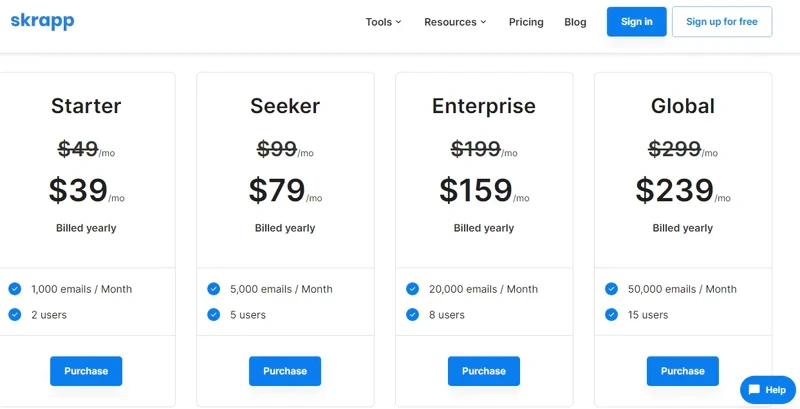This screenshot has height=409, width=800.
Task: Purchase the Global plan
Action: coord(683,371)
